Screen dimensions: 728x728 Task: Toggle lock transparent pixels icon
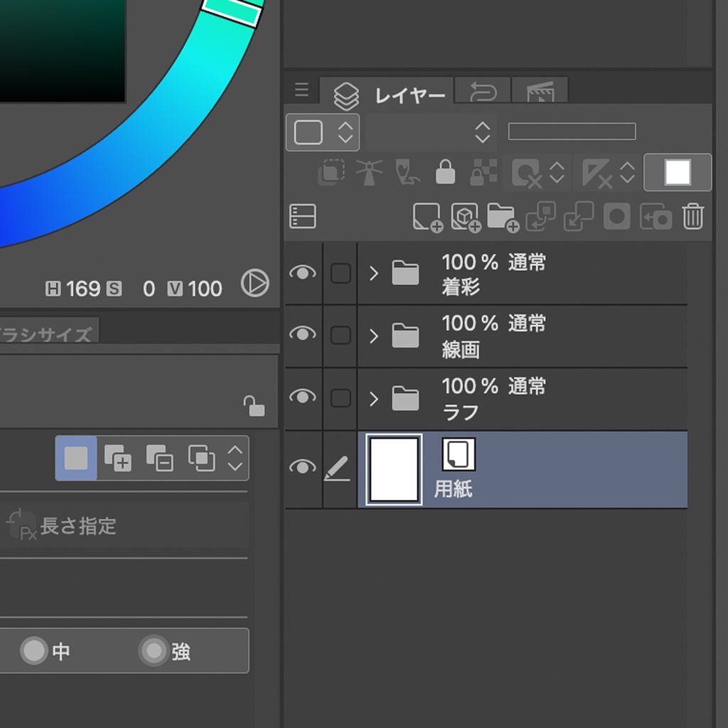(x=483, y=173)
